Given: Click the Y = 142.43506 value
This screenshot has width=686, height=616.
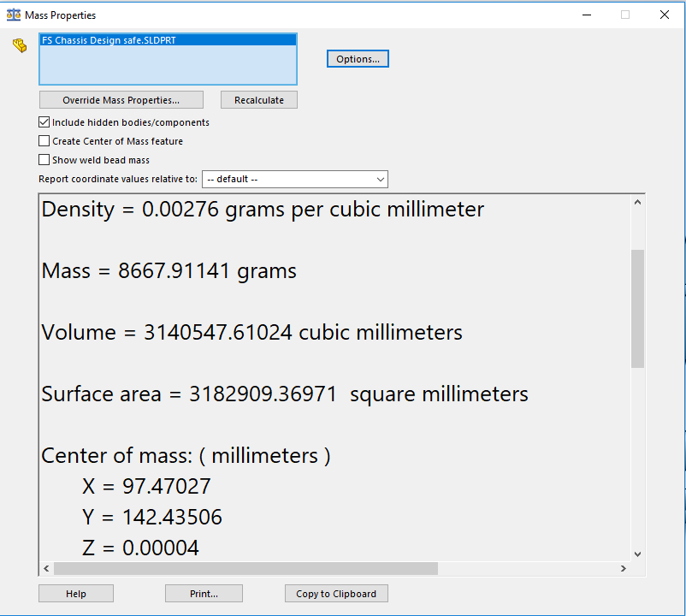Looking at the screenshot, I should click(x=152, y=517).
